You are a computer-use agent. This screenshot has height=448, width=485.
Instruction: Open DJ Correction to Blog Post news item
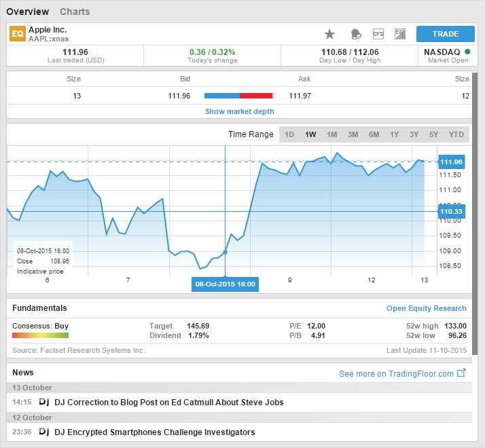tap(169, 403)
